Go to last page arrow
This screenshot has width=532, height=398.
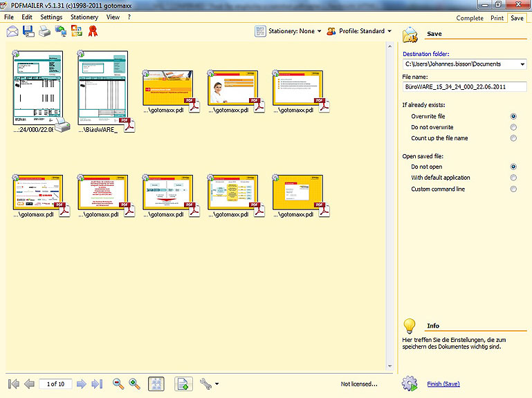pyautogui.click(x=97, y=383)
